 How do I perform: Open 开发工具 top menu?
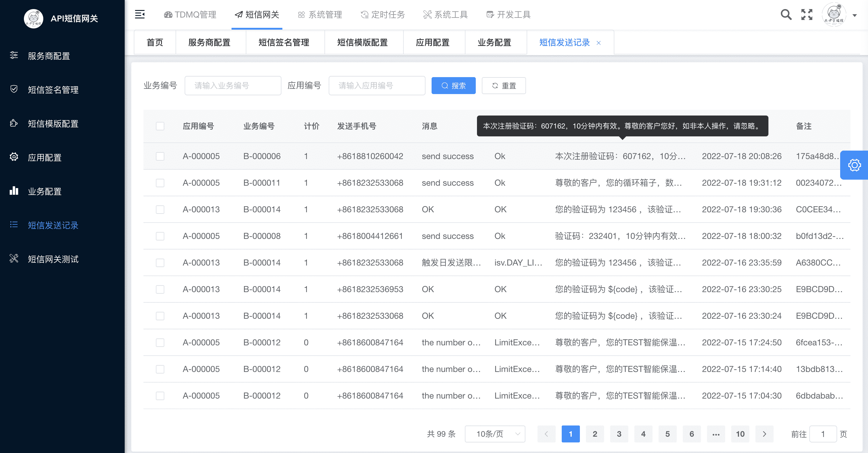(x=508, y=15)
